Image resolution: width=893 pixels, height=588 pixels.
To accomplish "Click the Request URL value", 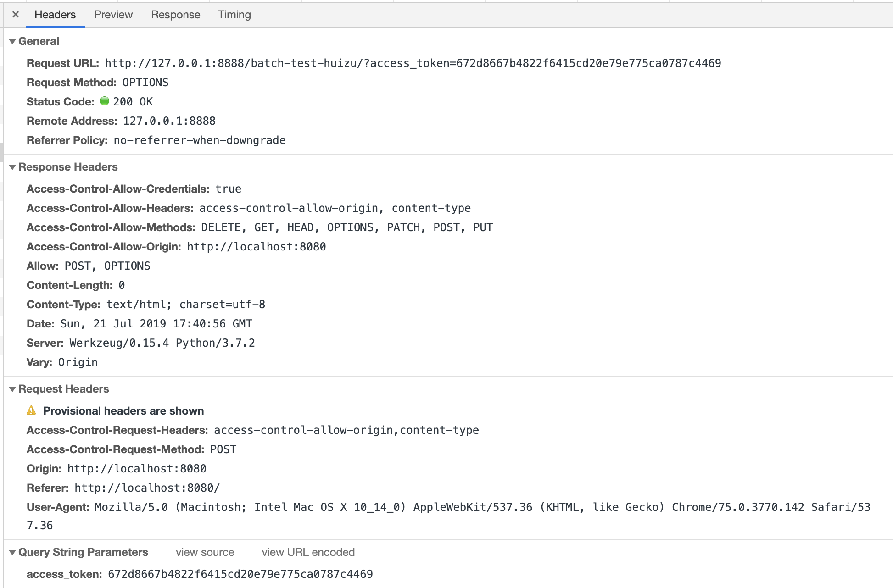I will (413, 63).
